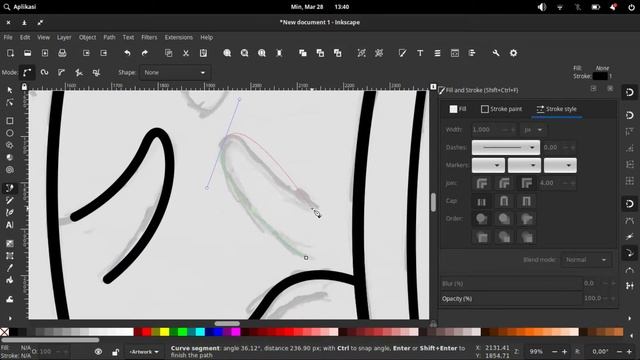
Task: Open the Artwork layer selector dropdown
Action: (144, 351)
